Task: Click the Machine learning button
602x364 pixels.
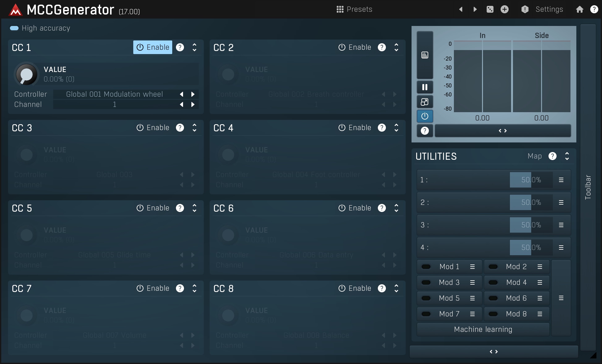Action: point(483,329)
